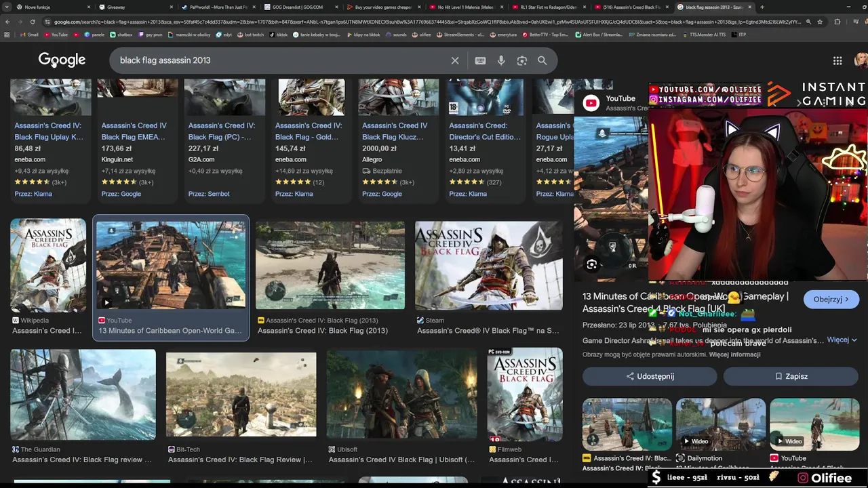Screen dimensions: 868x488
Task: Open the bot twitch bookmark
Action: [x=250, y=35]
